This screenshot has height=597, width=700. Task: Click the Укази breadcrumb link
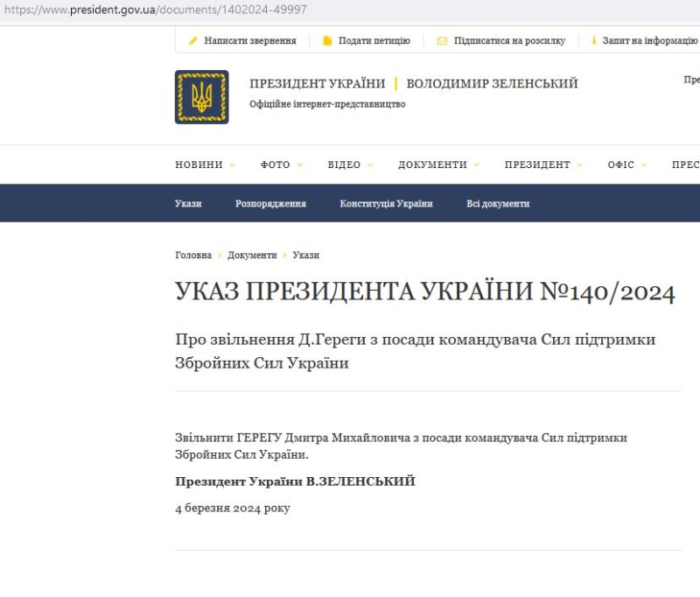pyautogui.click(x=306, y=256)
